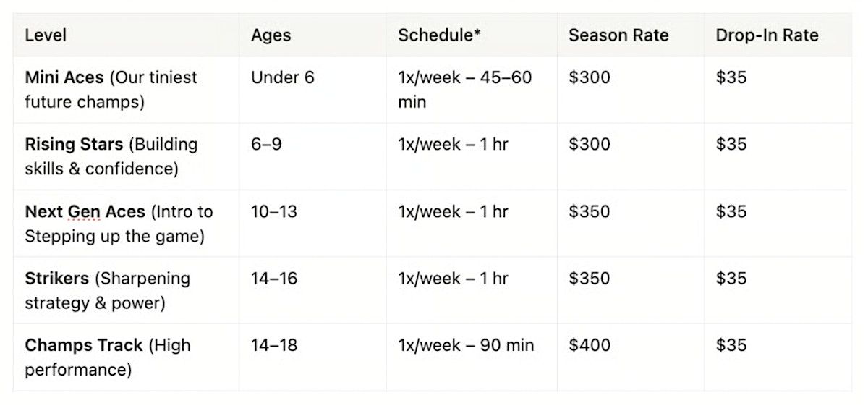Select the Drop-In Rate column header
The width and height of the screenshot is (868, 411).
[x=767, y=35]
